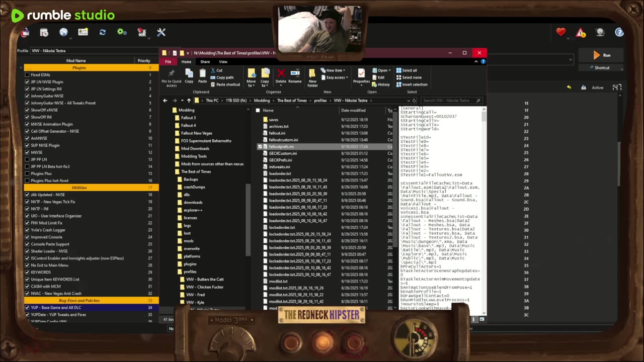The height and width of the screenshot is (362, 644).
Task: Open the MO2 help question mark icon
Action: point(619,32)
